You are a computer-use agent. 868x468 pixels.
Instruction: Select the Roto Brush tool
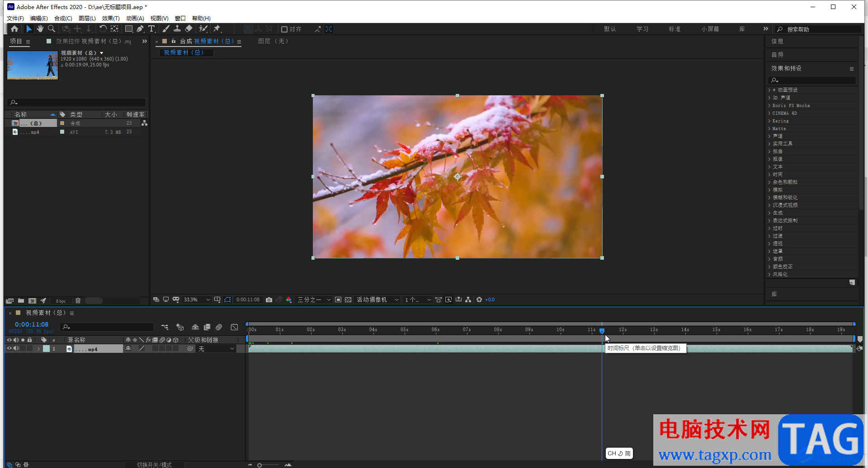[x=203, y=29]
